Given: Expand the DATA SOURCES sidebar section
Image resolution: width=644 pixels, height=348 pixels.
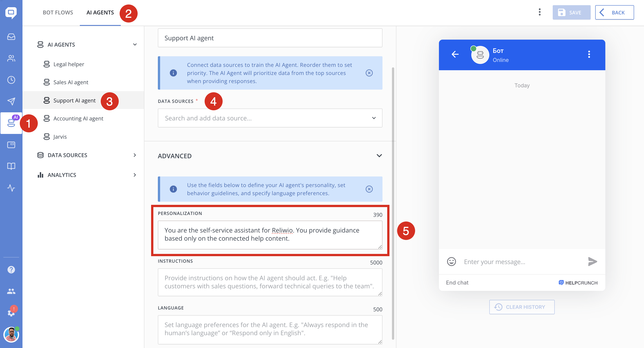Looking at the screenshot, I should 135,155.
